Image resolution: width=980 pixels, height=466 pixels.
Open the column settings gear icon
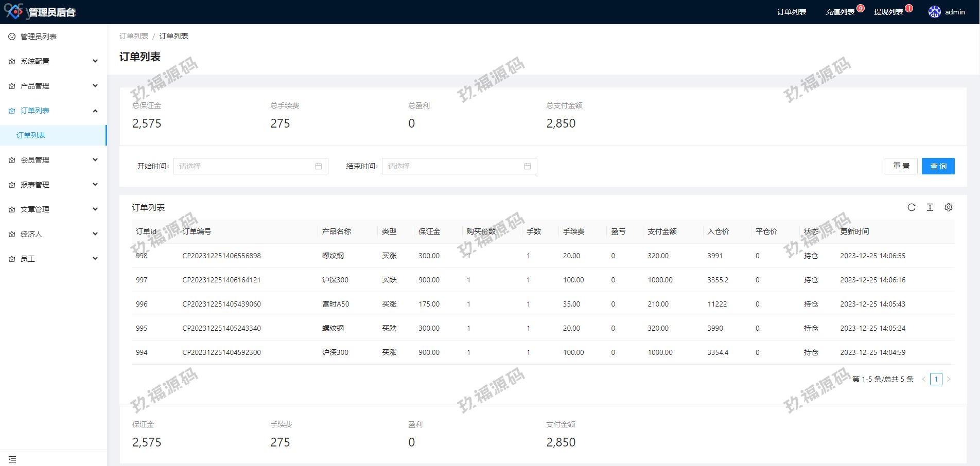tap(948, 207)
